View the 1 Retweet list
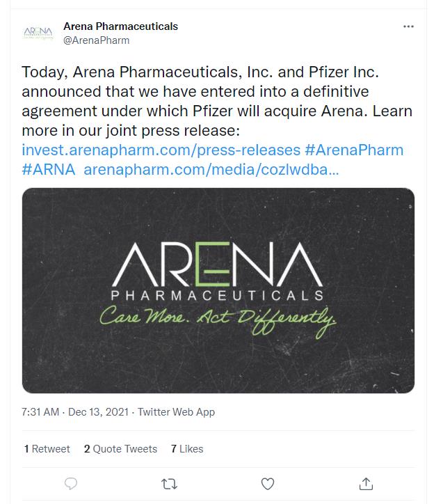The image size is (443, 504). (x=47, y=449)
